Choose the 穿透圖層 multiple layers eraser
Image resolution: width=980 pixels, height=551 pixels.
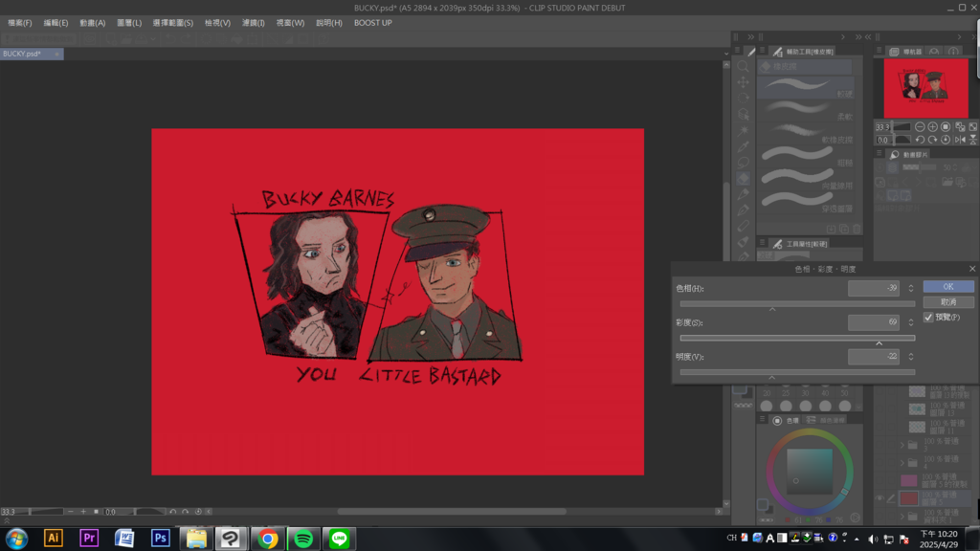coord(806,203)
